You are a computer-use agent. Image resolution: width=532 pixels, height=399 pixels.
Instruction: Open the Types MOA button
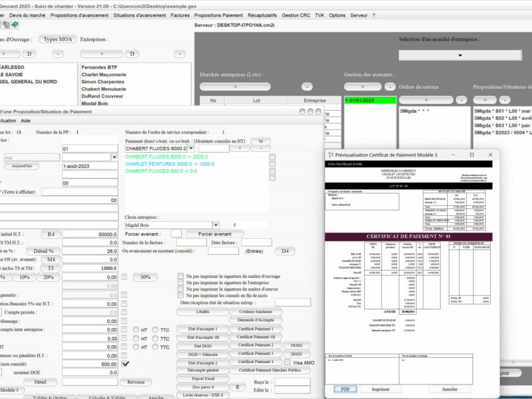(58, 39)
